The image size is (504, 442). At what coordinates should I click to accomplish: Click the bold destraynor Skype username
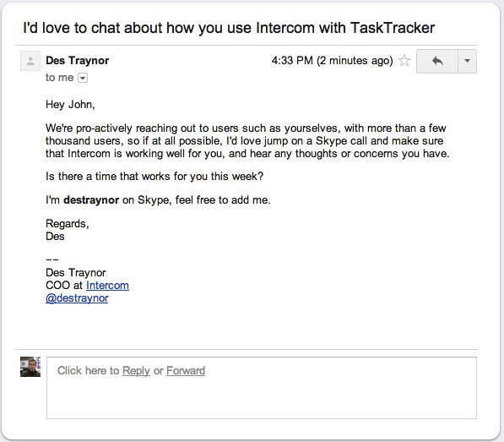(x=91, y=200)
